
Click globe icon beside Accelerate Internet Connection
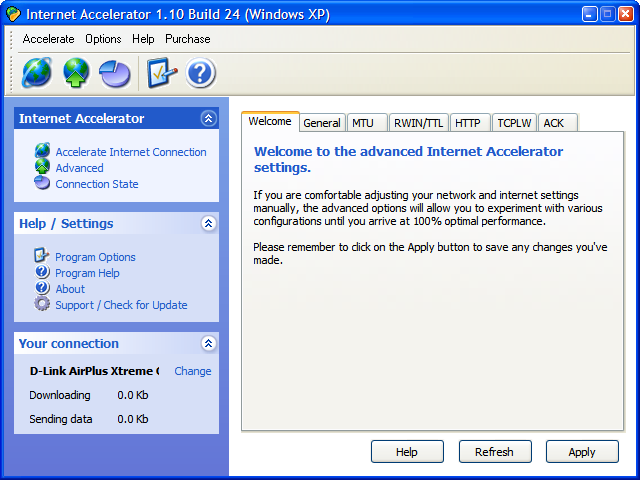[42, 151]
